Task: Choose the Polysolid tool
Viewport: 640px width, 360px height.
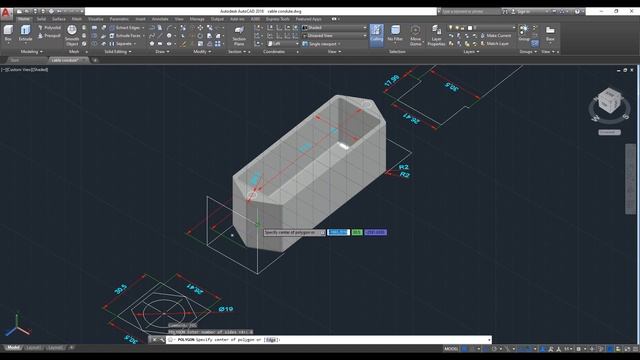Action: [49, 28]
